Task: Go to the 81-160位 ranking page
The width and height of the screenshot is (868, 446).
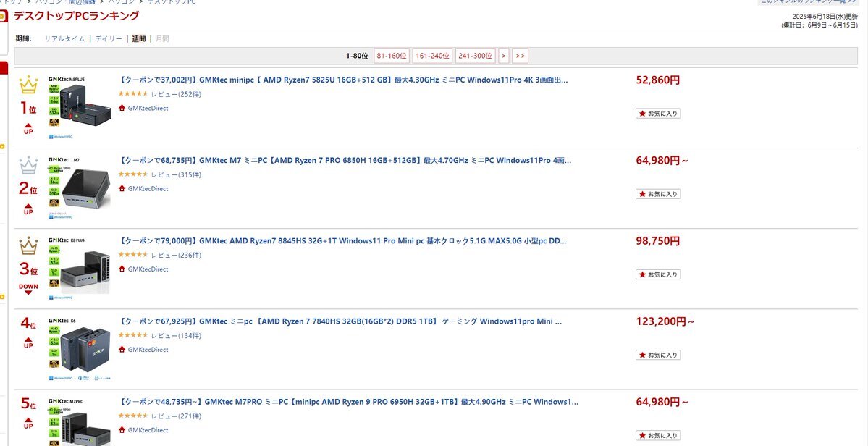Action: click(392, 56)
